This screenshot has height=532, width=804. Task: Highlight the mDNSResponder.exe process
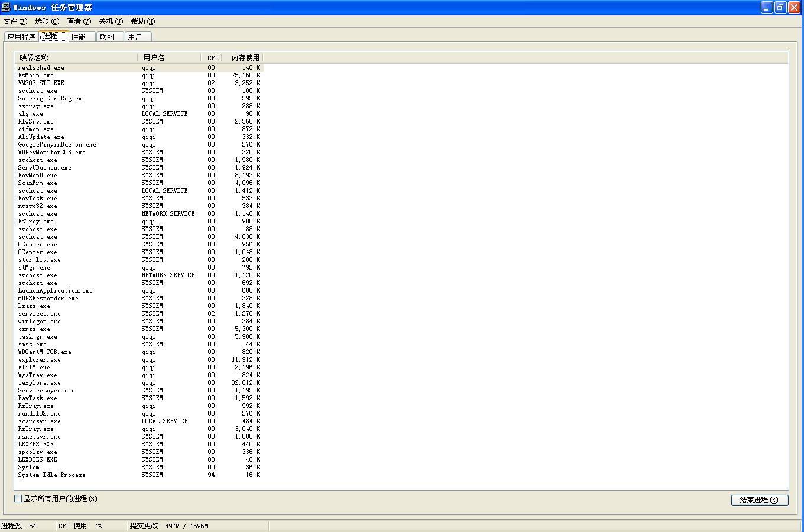tap(139, 299)
